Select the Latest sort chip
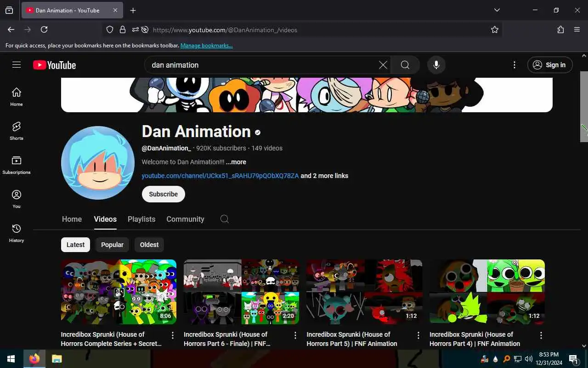Screen dimensions: 588x368 click(x=75, y=245)
